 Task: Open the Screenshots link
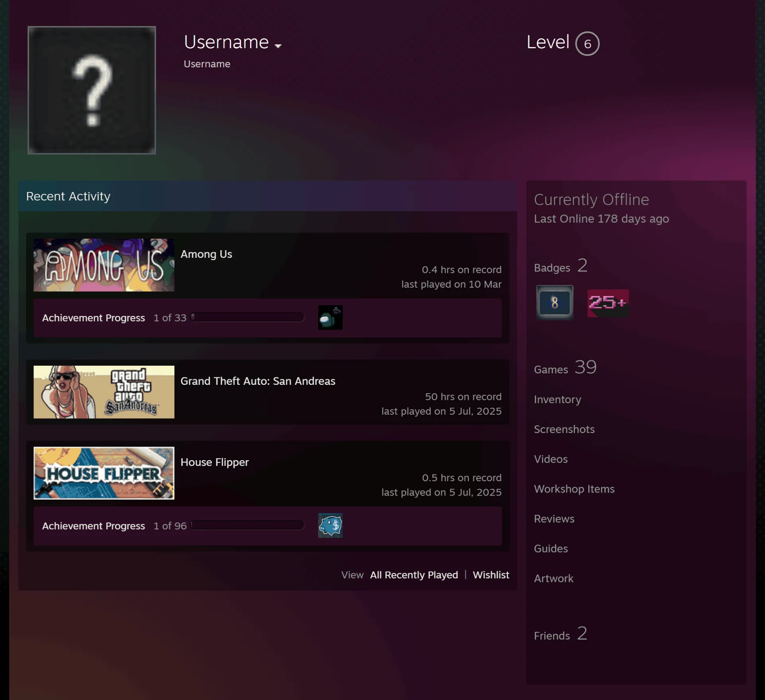point(564,429)
